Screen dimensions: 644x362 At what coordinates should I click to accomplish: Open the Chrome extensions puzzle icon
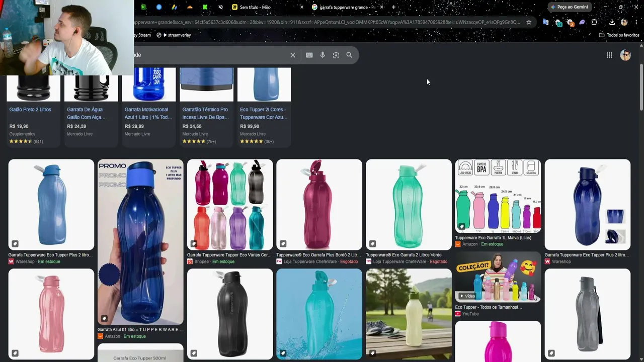click(x=594, y=22)
